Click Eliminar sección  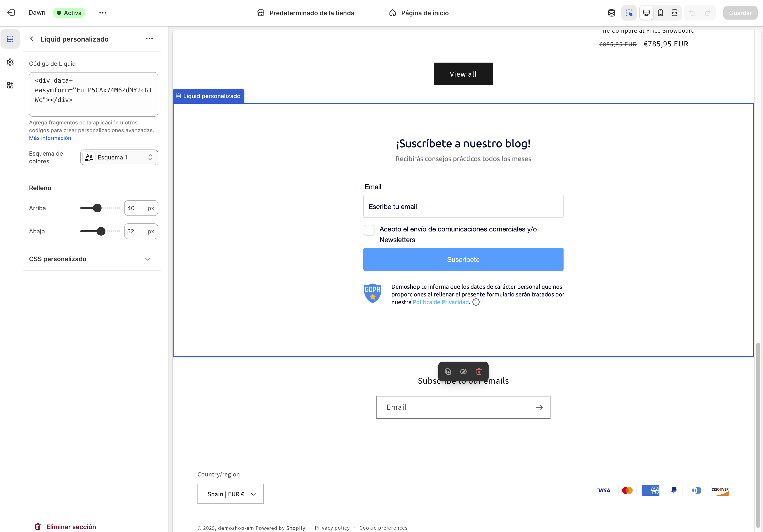click(x=65, y=526)
